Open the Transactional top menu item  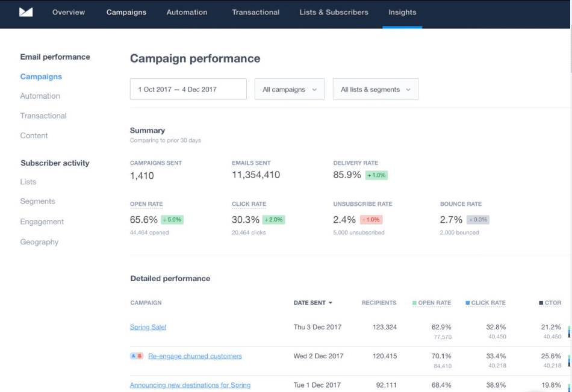255,12
